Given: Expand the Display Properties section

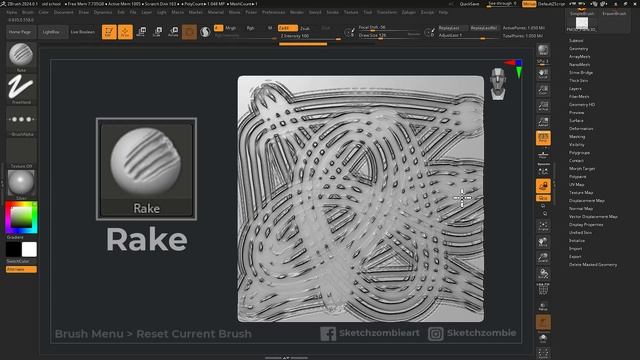Looking at the screenshot, I should pos(586,224).
